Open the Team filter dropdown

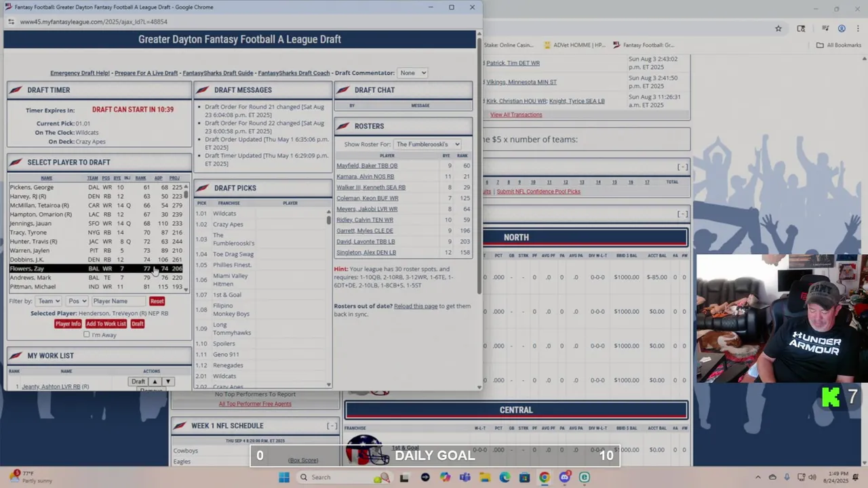(x=49, y=301)
